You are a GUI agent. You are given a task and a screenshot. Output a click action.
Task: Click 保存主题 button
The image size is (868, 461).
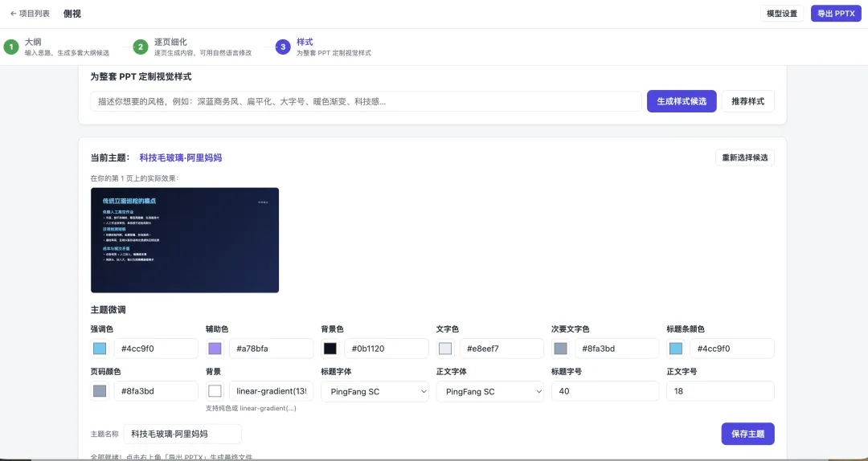(x=747, y=434)
